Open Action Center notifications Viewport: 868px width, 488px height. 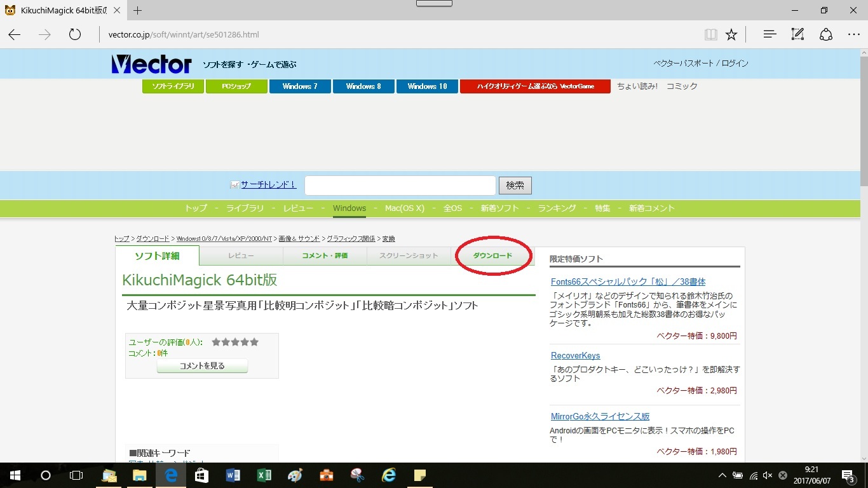(x=848, y=475)
